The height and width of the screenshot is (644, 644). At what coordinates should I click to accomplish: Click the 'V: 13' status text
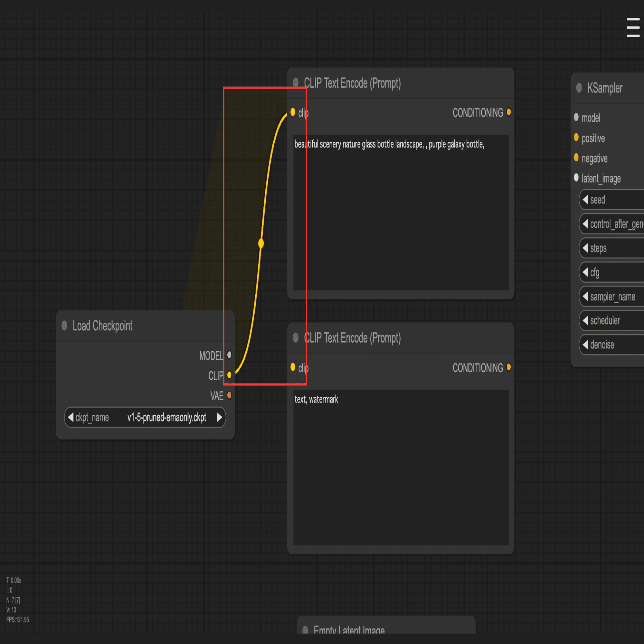[11, 610]
